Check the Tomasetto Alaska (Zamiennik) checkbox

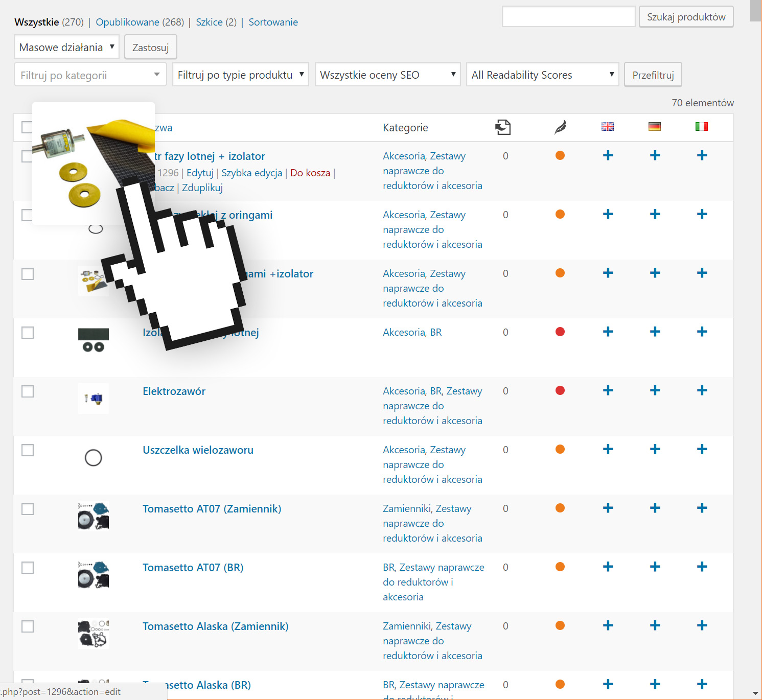(28, 626)
